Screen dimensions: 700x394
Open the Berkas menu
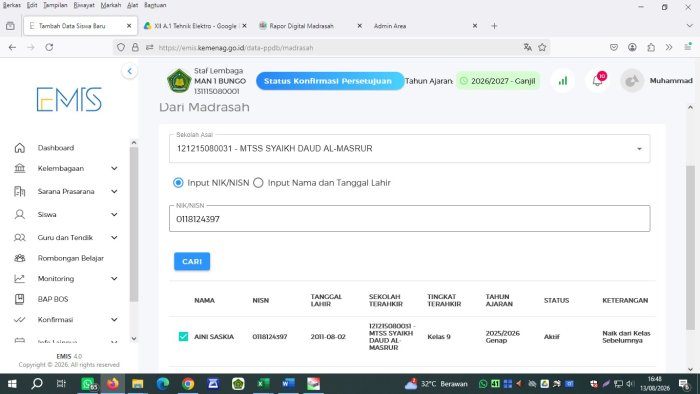(12, 5)
